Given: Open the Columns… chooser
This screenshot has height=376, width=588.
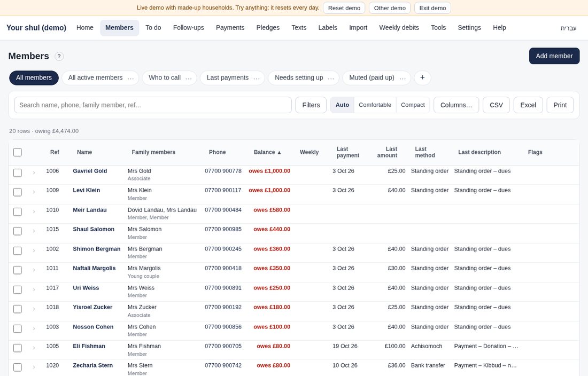Looking at the screenshot, I should pyautogui.click(x=456, y=105).
